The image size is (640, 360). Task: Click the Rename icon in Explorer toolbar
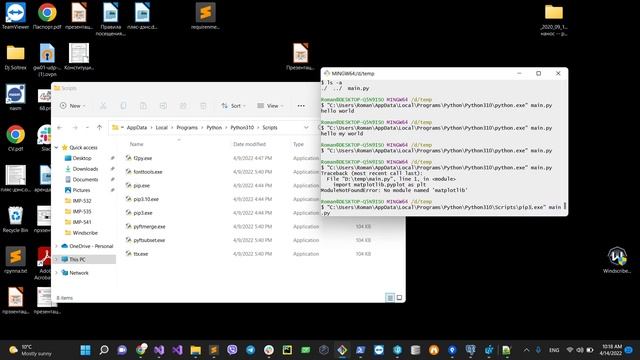(163, 106)
